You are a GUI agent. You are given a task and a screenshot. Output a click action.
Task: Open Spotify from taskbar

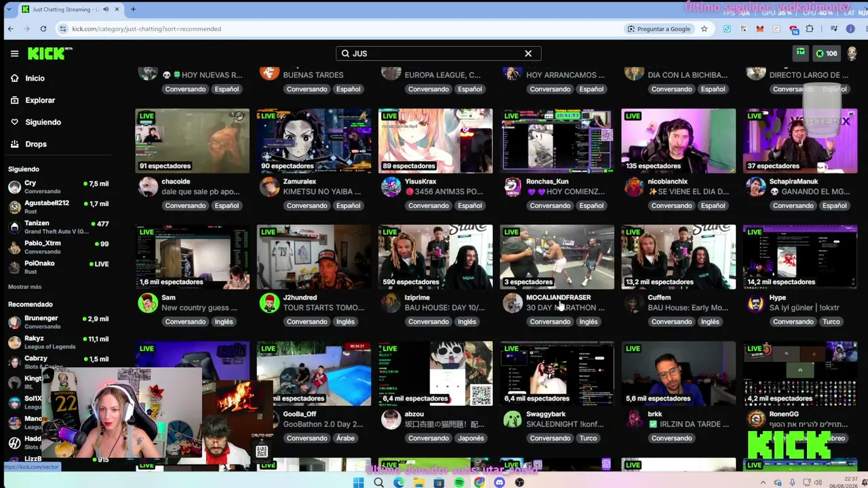coord(459,483)
